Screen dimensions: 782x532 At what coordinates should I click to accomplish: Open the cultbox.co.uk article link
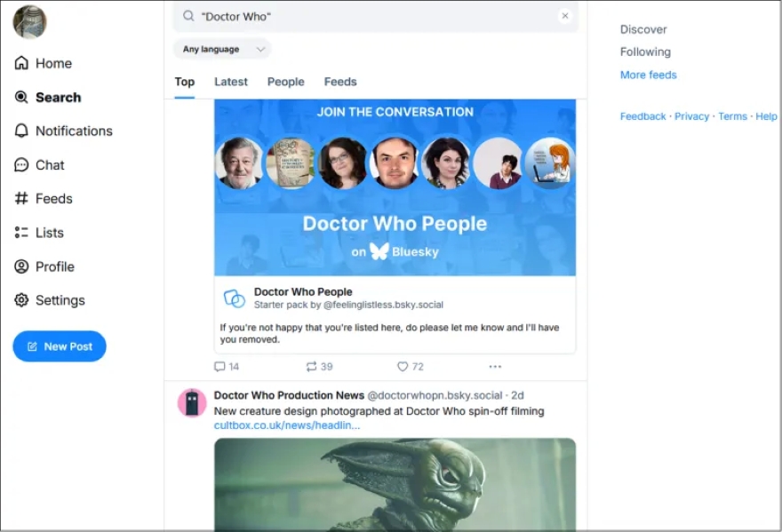pyautogui.click(x=287, y=425)
